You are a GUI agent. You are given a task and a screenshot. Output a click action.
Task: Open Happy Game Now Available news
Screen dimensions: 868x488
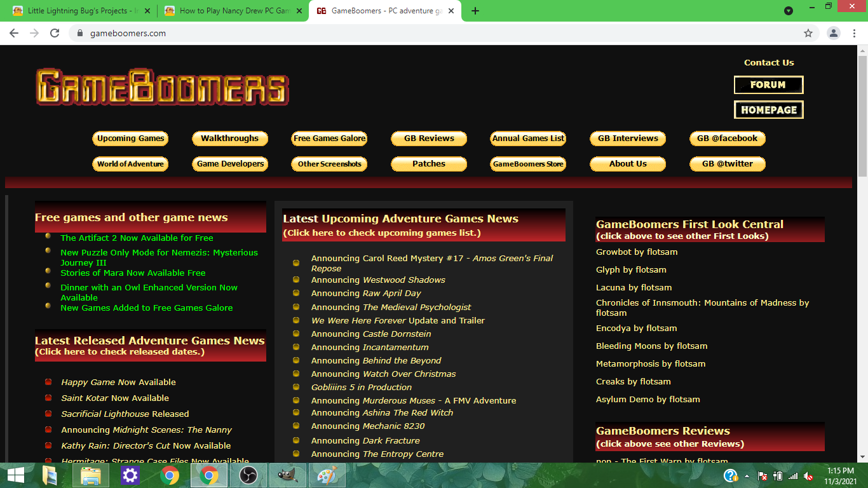pyautogui.click(x=118, y=383)
